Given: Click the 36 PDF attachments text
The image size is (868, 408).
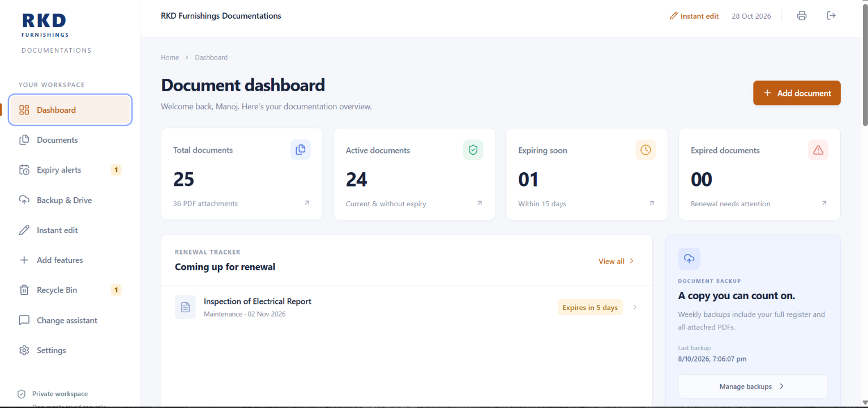Looking at the screenshot, I should coord(206,203).
